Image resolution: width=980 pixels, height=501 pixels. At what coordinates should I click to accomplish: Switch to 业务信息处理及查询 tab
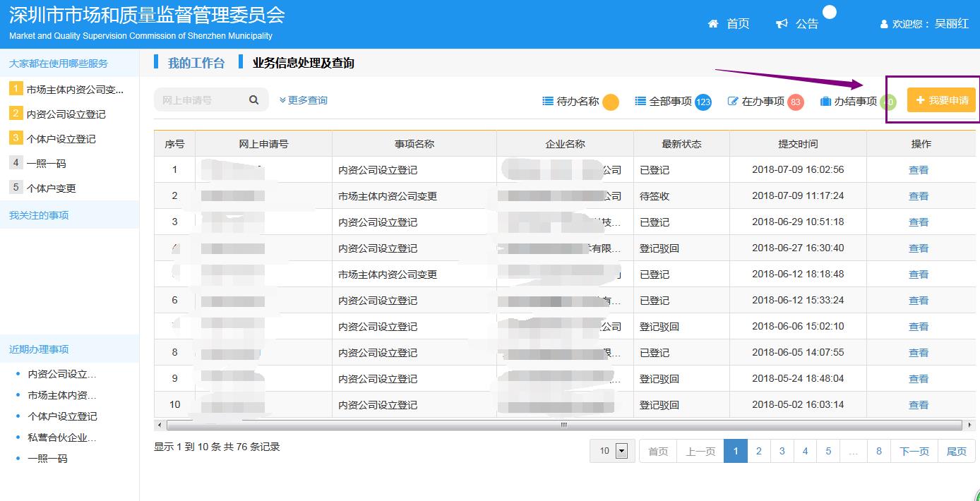(303, 63)
